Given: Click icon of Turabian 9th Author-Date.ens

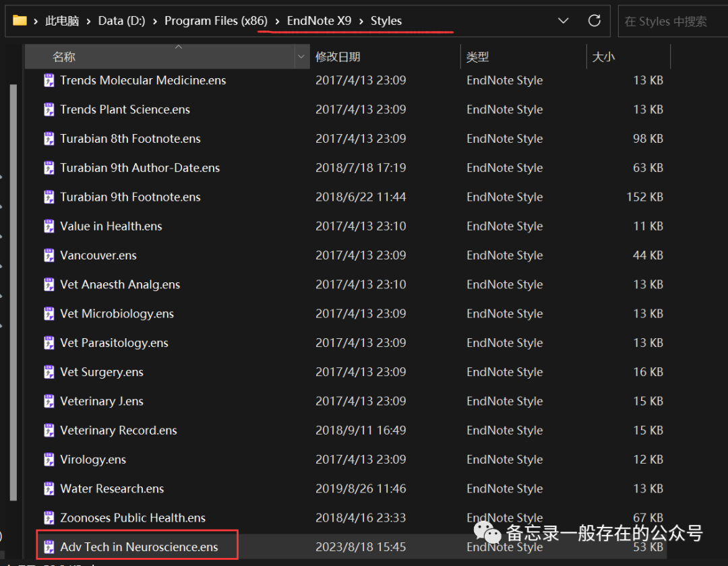Looking at the screenshot, I should [49, 168].
